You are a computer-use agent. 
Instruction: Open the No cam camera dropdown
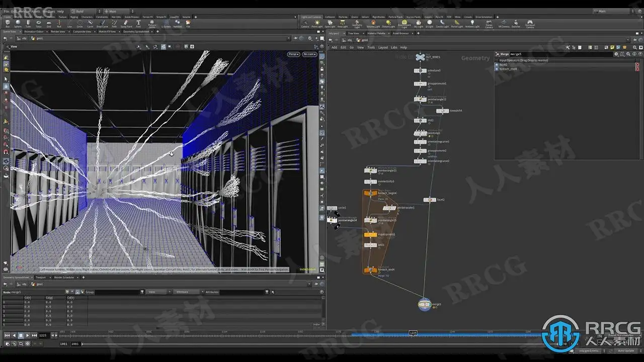click(309, 54)
